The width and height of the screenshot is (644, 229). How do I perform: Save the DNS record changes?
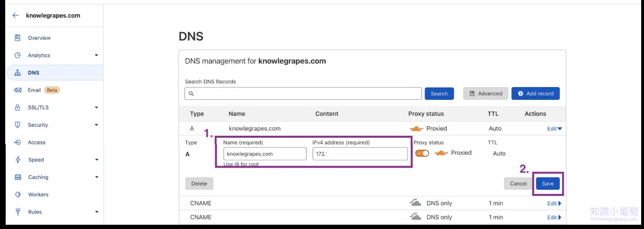(x=548, y=184)
